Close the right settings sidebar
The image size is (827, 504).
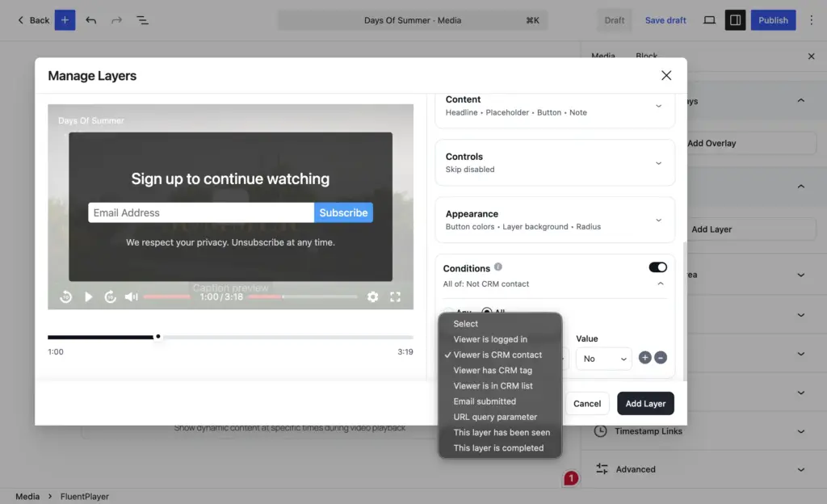point(811,57)
